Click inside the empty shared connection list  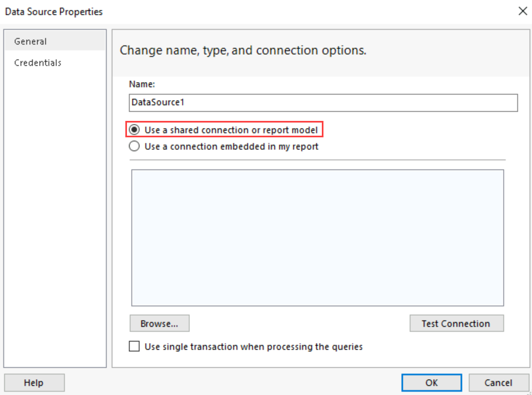tap(317, 237)
